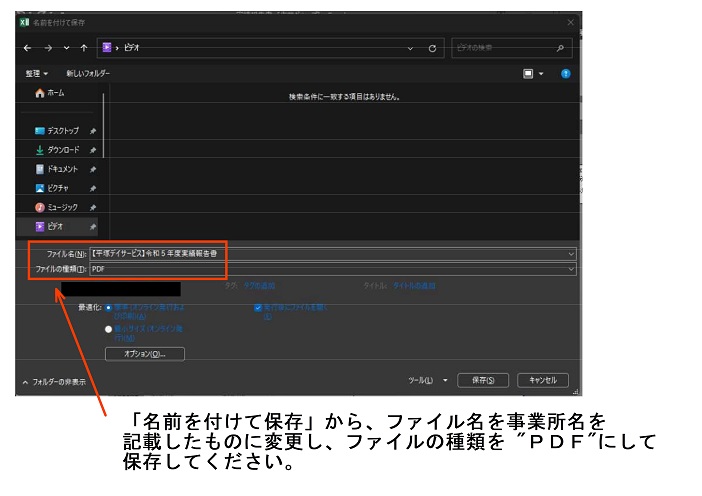This screenshot has width=702, height=496.
Task: Click the navigation pane scrollbar
Action: [103, 125]
